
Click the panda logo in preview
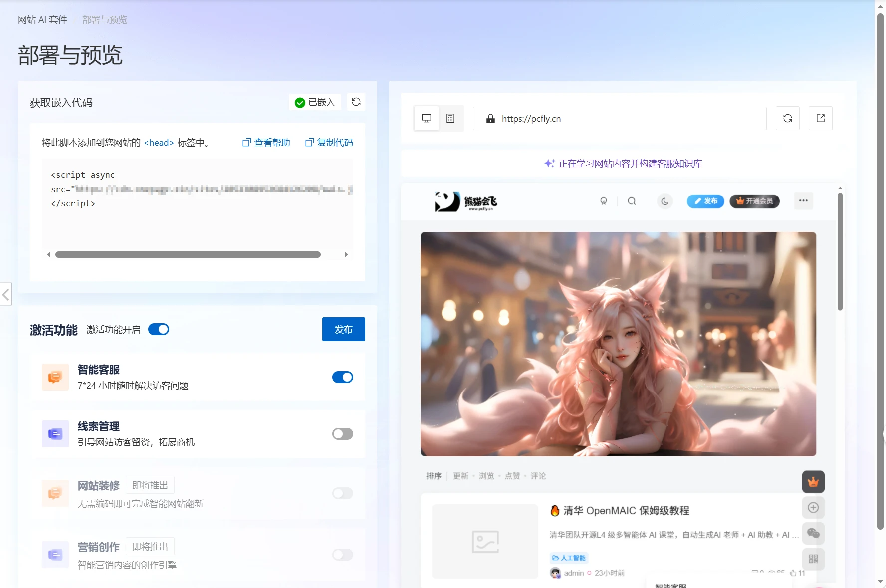pyautogui.click(x=466, y=201)
